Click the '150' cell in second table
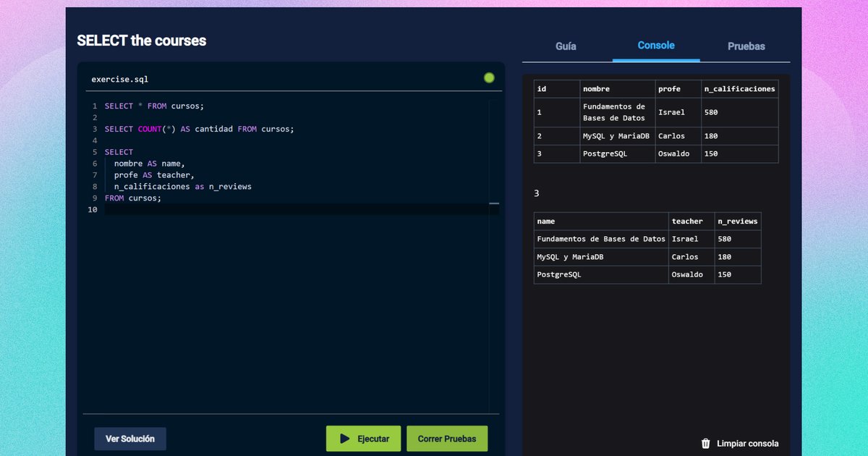Viewport: 868px width, 456px height. (738, 274)
